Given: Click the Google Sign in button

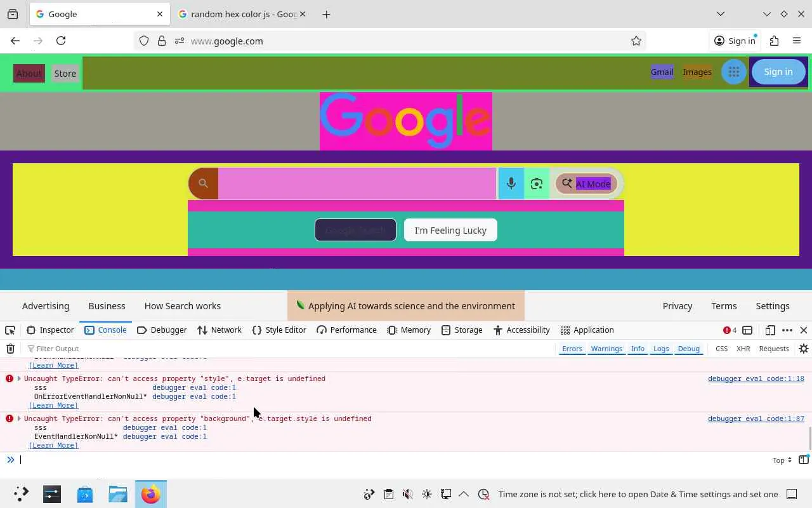Looking at the screenshot, I should coord(778,72).
